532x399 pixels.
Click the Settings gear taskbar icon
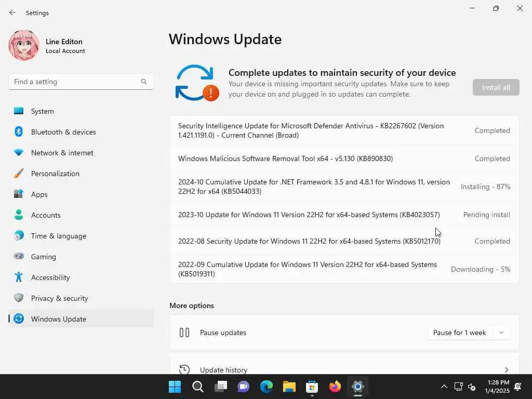(x=357, y=387)
